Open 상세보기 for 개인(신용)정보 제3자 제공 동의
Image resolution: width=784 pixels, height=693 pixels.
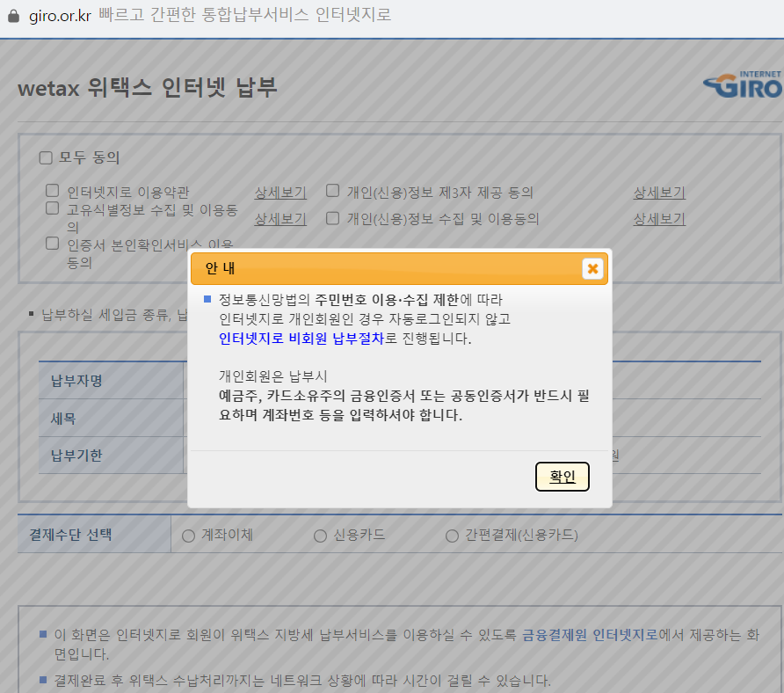[x=659, y=193]
